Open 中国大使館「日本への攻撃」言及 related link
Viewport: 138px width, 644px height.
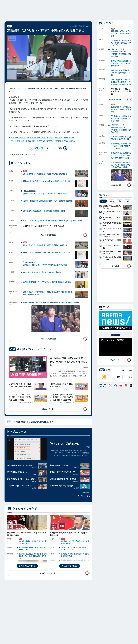point(43,141)
